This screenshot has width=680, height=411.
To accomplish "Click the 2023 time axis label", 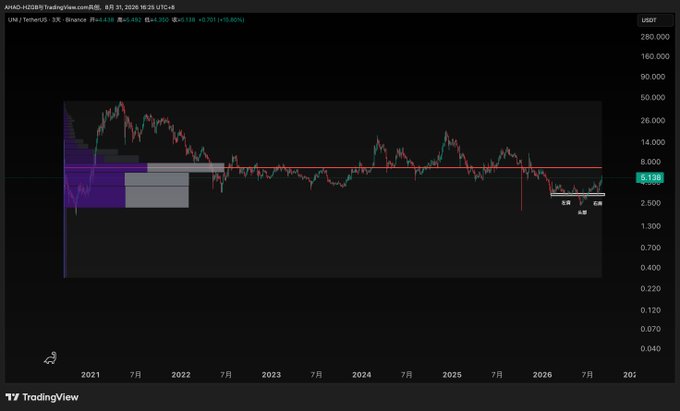I will (271, 375).
